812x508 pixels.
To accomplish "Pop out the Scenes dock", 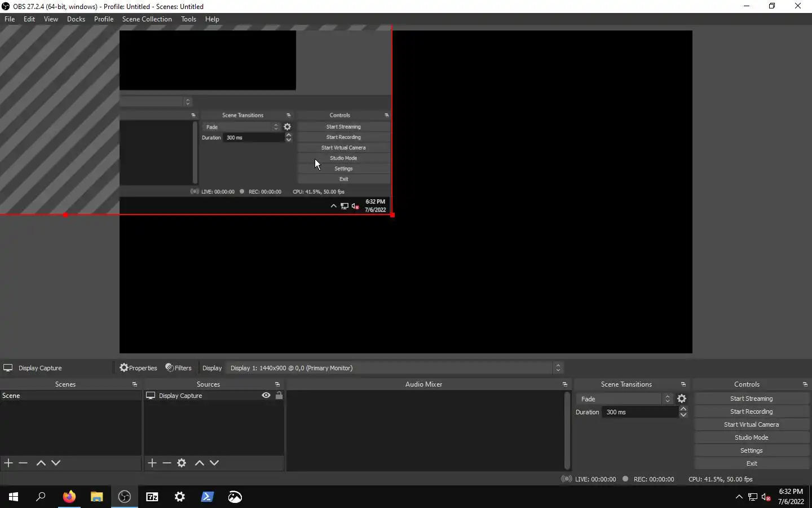I will pyautogui.click(x=134, y=384).
